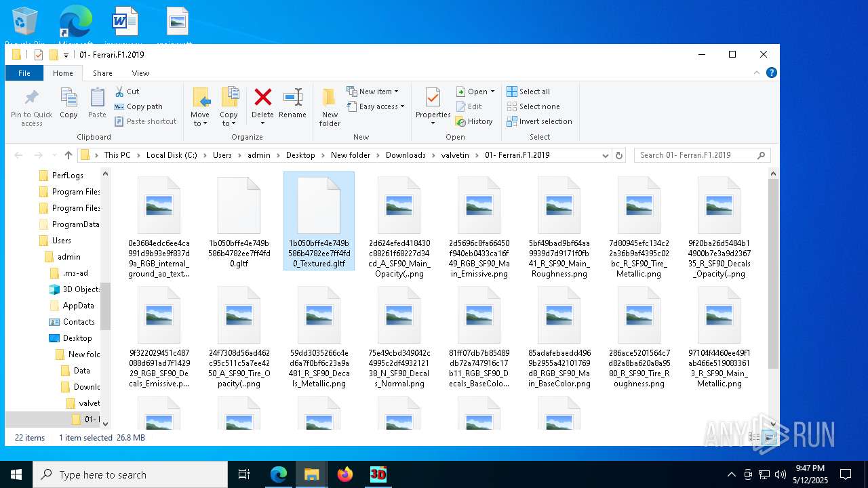Open Task View on taskbar
868x488 pixels.
[244, 474]
